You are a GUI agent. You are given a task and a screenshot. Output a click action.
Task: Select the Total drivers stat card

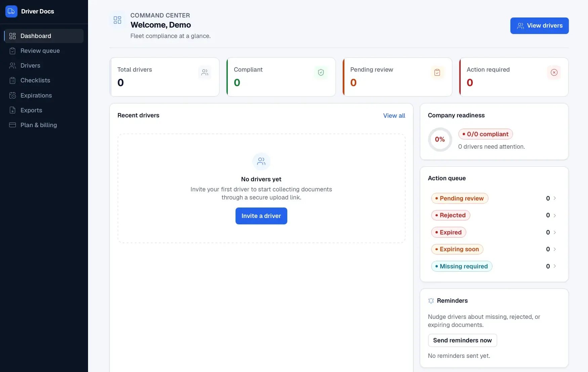(165, 77)
